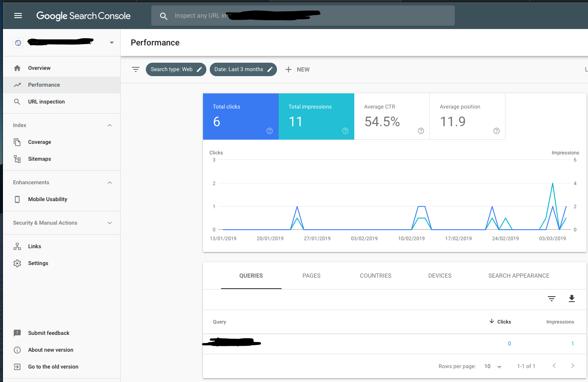
Task: Click the 03/03/2019 chart date label
Action: (552, 239)
